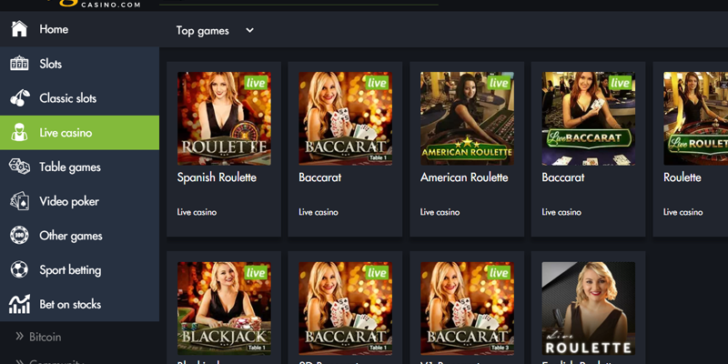Select the Other games chip icon
The image size is (728, 364).
point(19,235)
